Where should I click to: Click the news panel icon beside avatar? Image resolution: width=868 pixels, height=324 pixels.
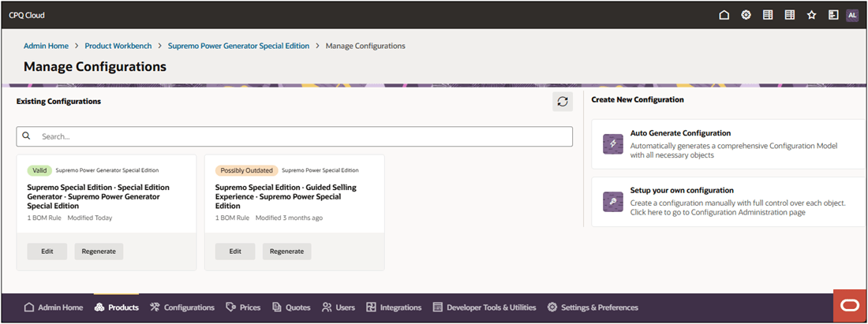(833, 16)
